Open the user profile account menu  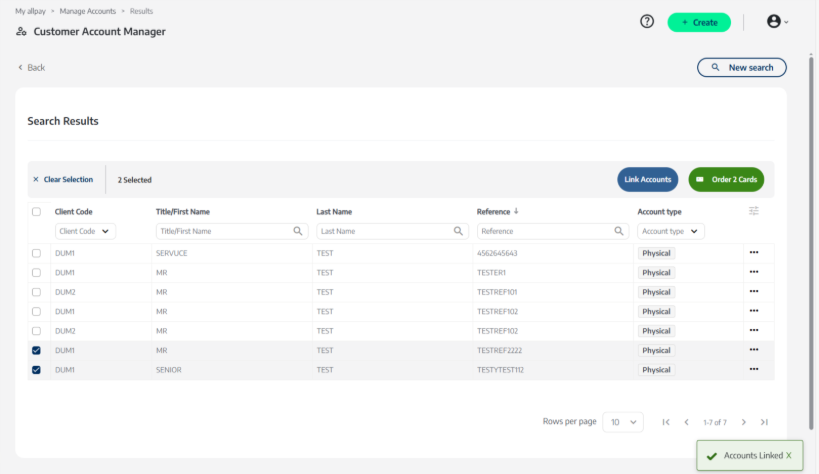point(777,21)
